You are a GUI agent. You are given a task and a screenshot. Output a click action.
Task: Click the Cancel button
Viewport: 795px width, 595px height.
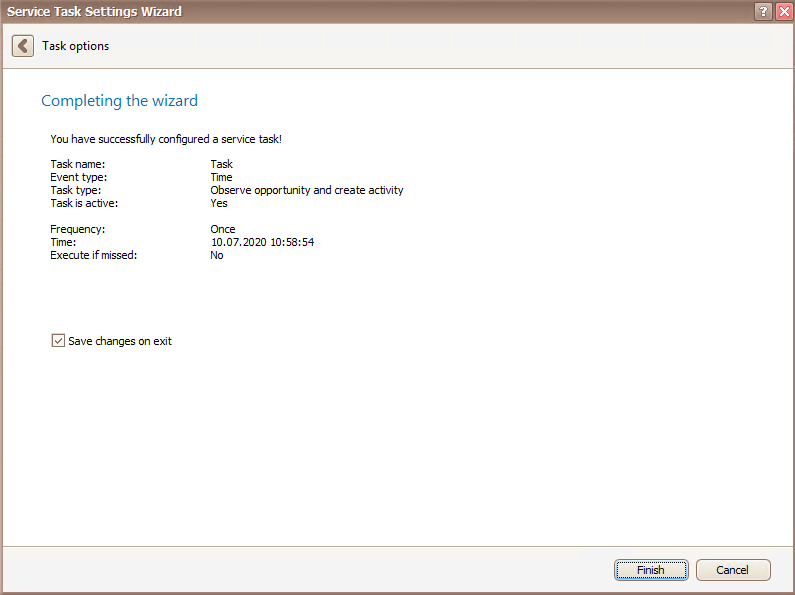733,570
